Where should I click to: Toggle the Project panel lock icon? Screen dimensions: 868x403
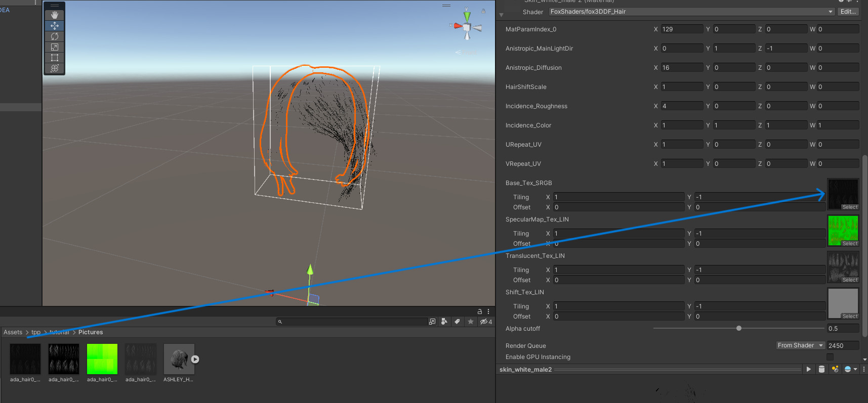(x=480, y=311)
